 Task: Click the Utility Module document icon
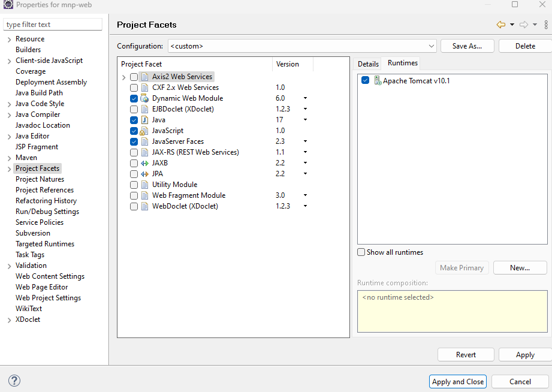pyautogui.click(x=144, y=185)
